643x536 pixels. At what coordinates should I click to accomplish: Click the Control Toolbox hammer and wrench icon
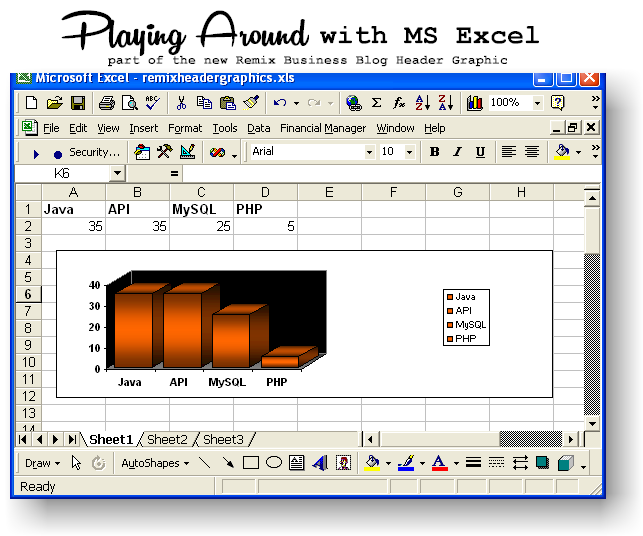tap(165, 152)
